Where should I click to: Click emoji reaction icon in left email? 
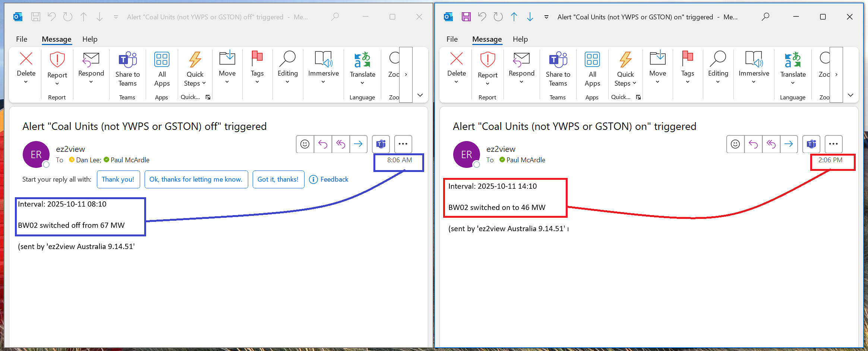[x=305, y=144]
